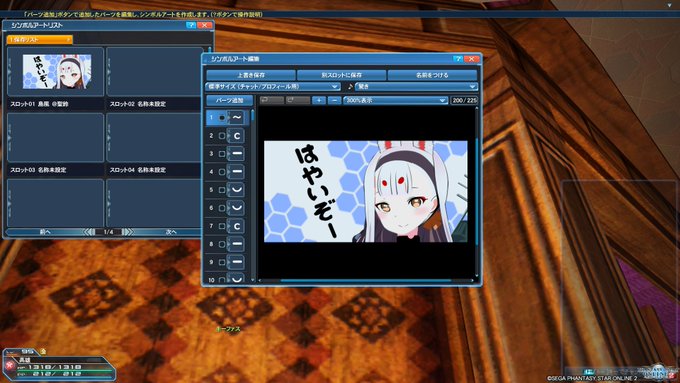Click the 名前をつける naming button
This screenshot has height=383, width=680.
coord(432,75)
